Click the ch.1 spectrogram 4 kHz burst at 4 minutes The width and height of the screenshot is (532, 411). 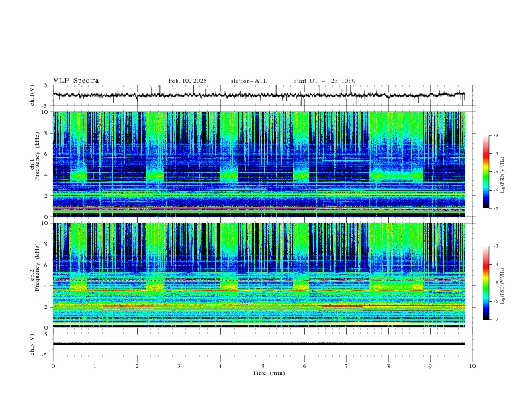228,175
